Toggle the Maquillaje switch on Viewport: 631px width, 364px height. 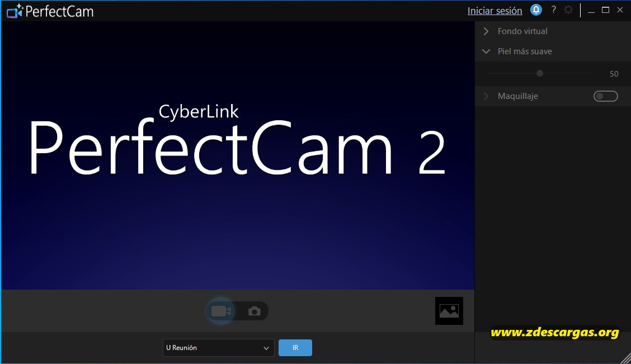[x=606, y=96]
